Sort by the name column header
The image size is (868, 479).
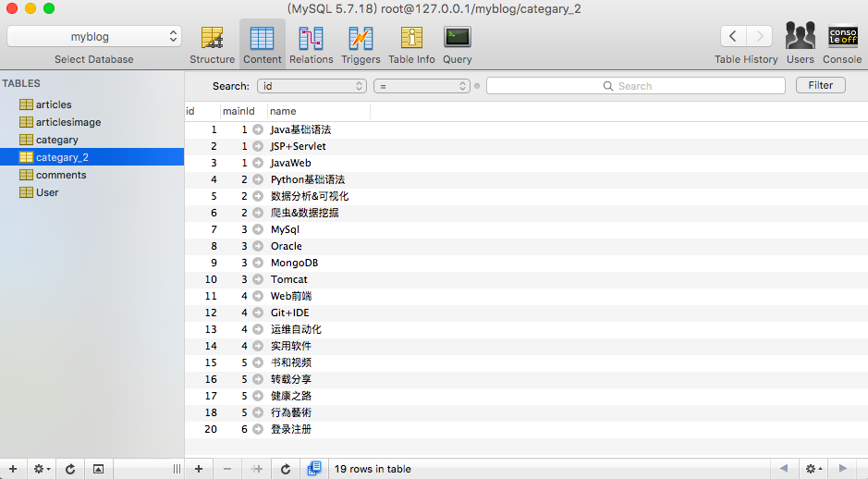(x=319, y=111)
